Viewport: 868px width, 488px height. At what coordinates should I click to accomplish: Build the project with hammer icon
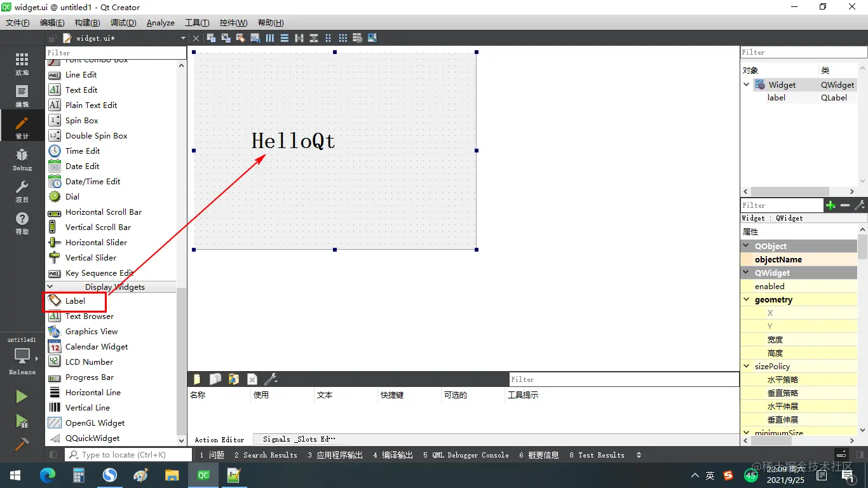click(22, 444)
